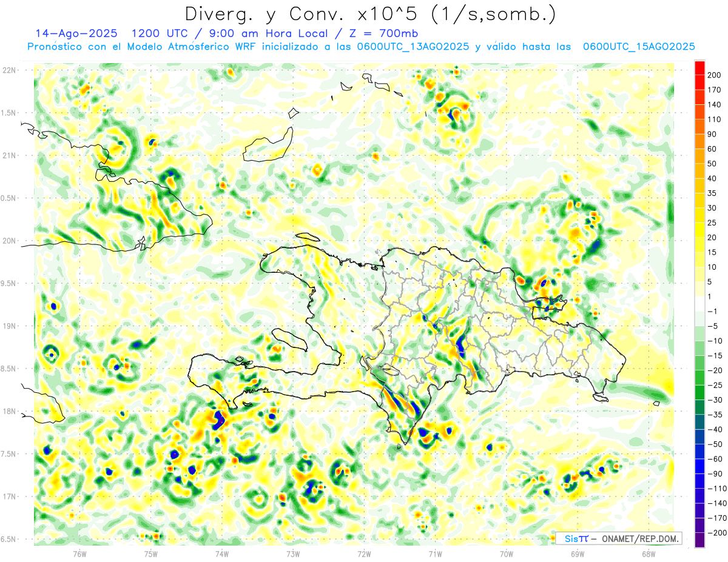
Task: Click the 0.5N latitude label
Action: pos(9,198)
